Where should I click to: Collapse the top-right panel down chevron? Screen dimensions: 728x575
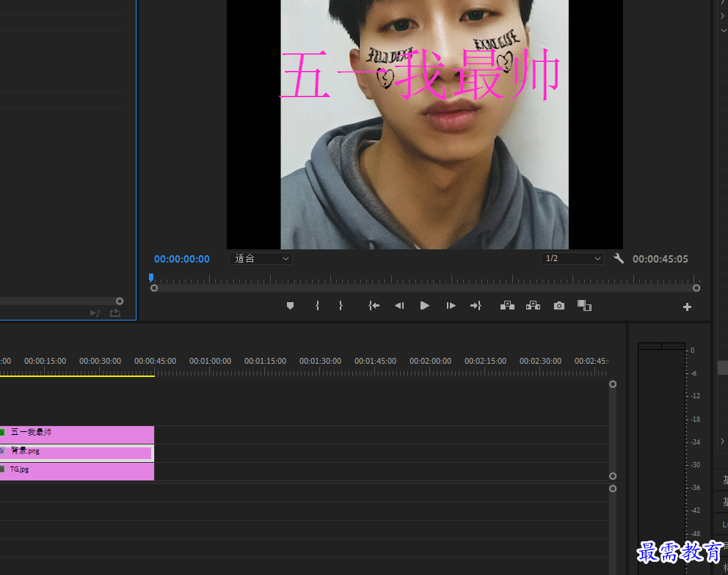point(724,31)
